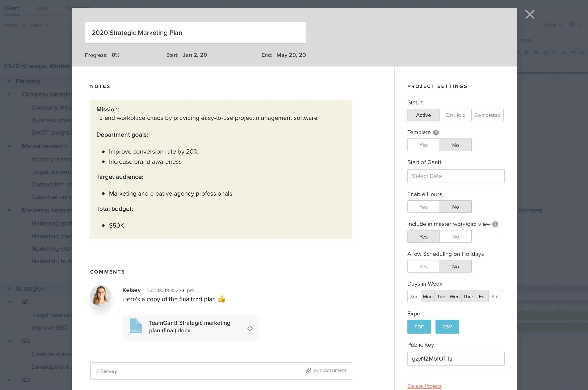Image resolution: width=588 pixels, height=390 pixels.
Task: Open the color swatch dropdown near Zoom
Action: [x=575, y=25]
